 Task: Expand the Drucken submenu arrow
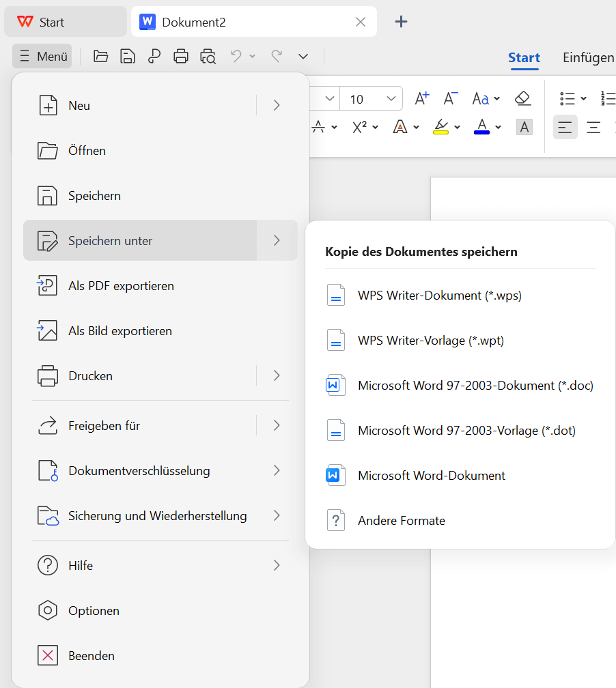277,375
